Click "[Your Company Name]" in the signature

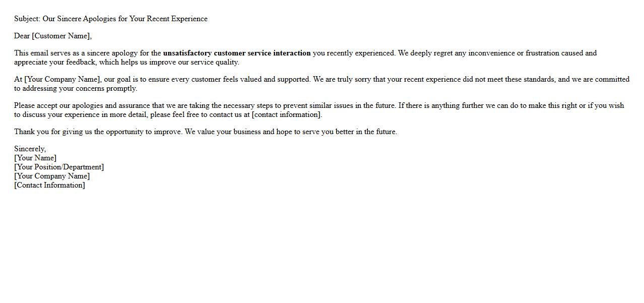point(52,176)
